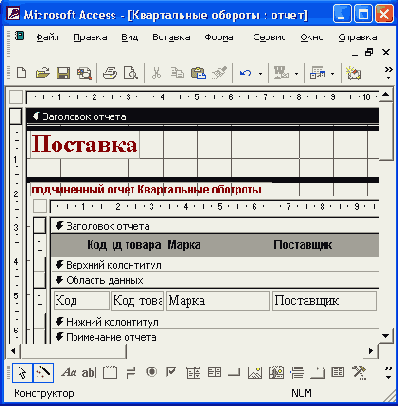The width and height of the screenshot is (398, 406).
Task: Open the Вставка menu
Action: tap(171, 37)
